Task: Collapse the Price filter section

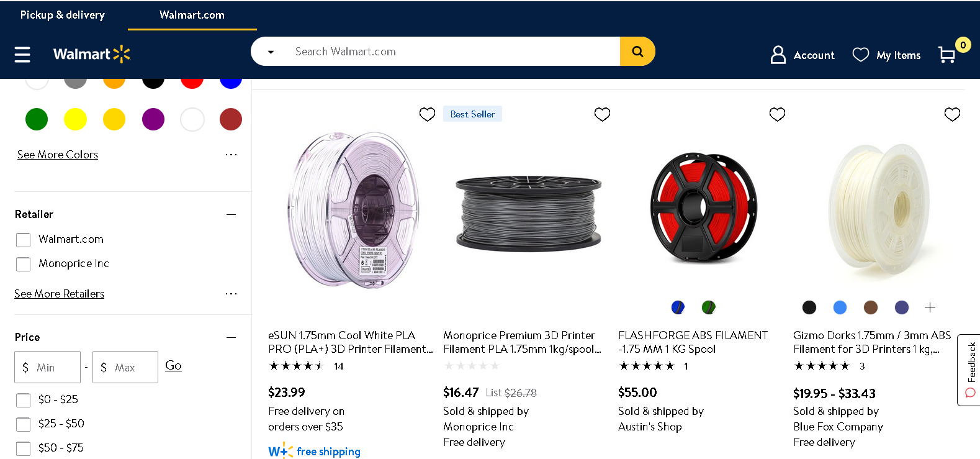Action: click(x=232, y=337)
